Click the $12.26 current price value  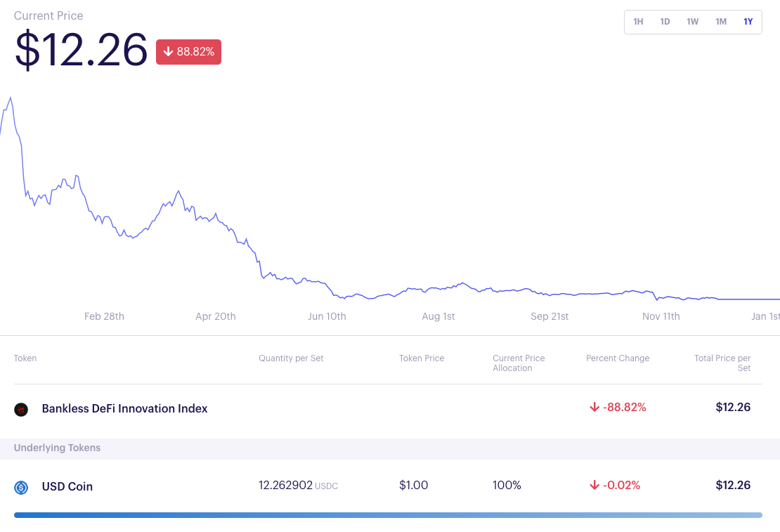pos(81,49)
